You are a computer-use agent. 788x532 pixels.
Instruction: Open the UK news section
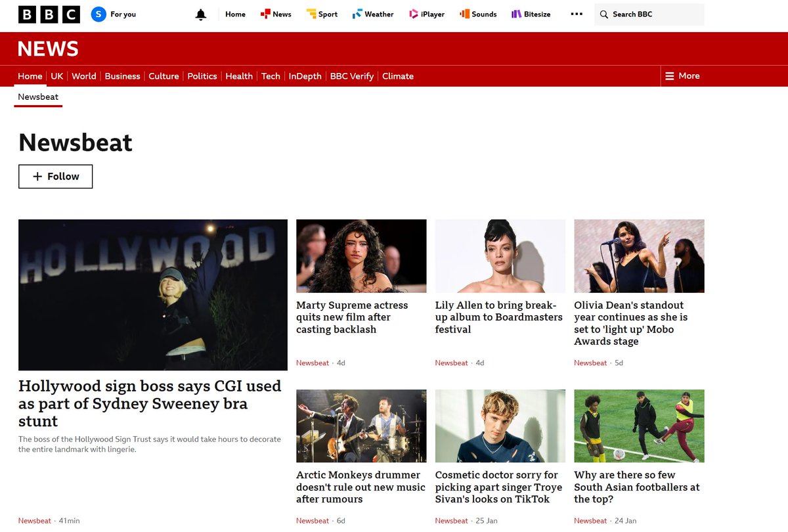(57, 76)
